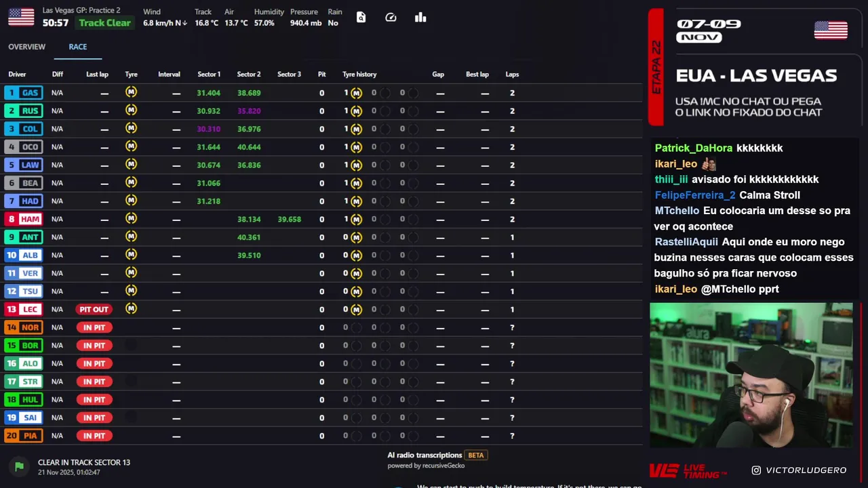Click HAM medium tyre icon in Tyre column
Image resolution: width=868 pixels, height=488 pixels.
pyautogui.click(x=131, y=218)
